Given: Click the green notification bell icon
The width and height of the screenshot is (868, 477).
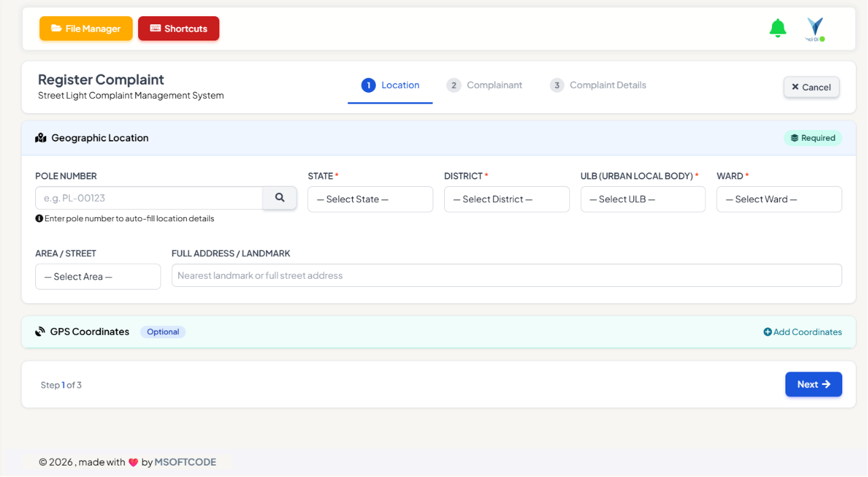Looking at the screenshot, I should [x=778, y=28].
